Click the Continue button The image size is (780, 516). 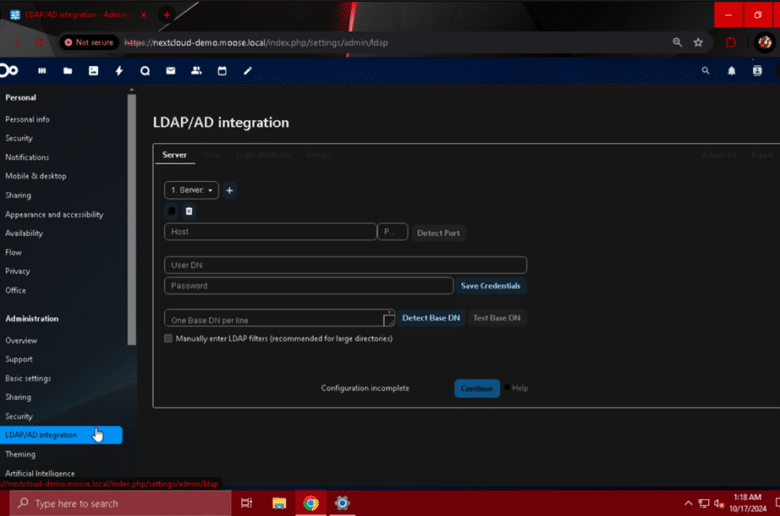tap(477, 388)
